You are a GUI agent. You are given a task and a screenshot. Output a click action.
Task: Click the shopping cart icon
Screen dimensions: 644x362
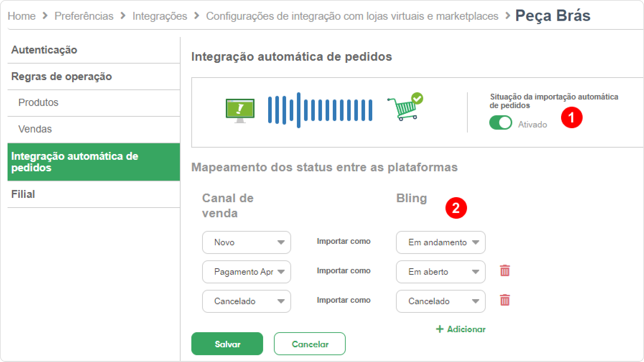point(405,107)
